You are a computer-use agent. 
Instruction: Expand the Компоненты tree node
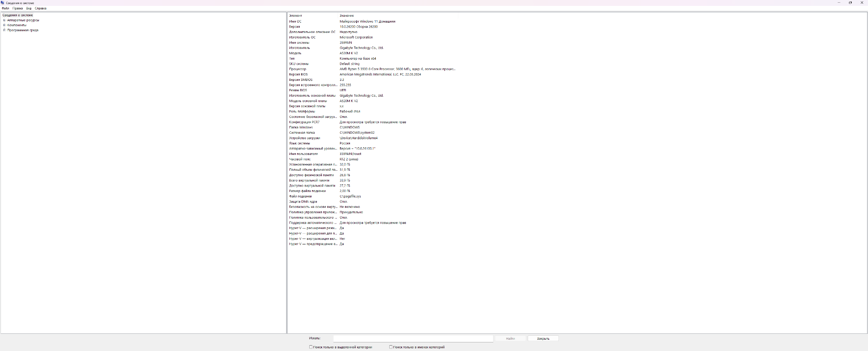click(x=4, y=25)
